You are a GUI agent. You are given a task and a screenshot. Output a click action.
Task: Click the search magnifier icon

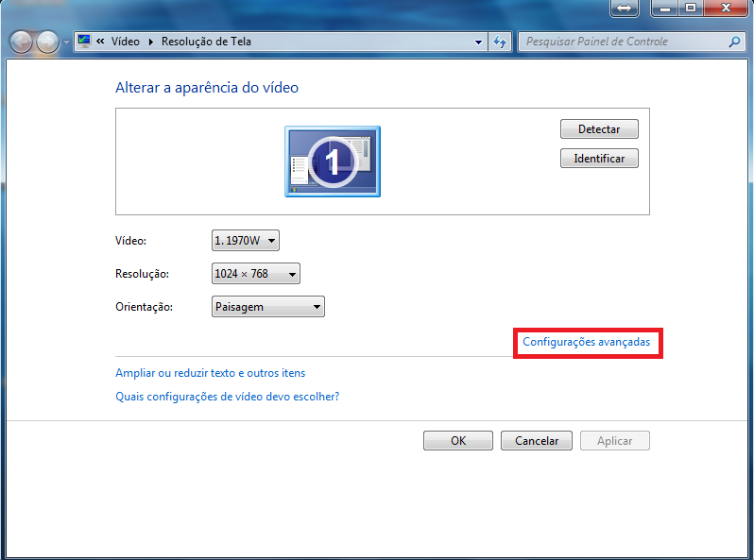tap(734, 42)
